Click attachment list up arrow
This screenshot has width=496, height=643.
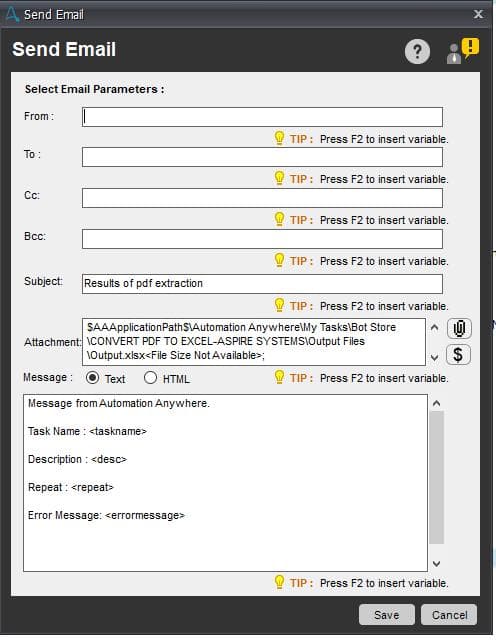point(435,327)
